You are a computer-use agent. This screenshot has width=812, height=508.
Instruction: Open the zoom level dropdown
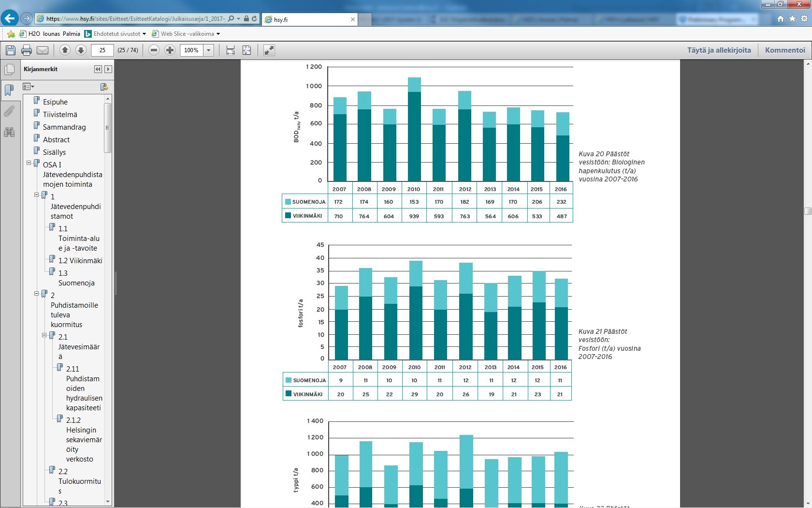click(x=209, y=50)
